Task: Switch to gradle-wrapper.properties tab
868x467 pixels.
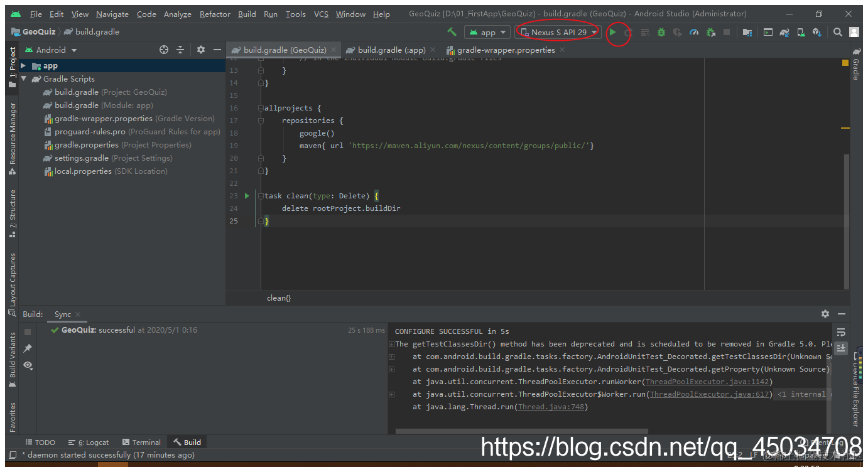Action: click(x=506, y=50)
